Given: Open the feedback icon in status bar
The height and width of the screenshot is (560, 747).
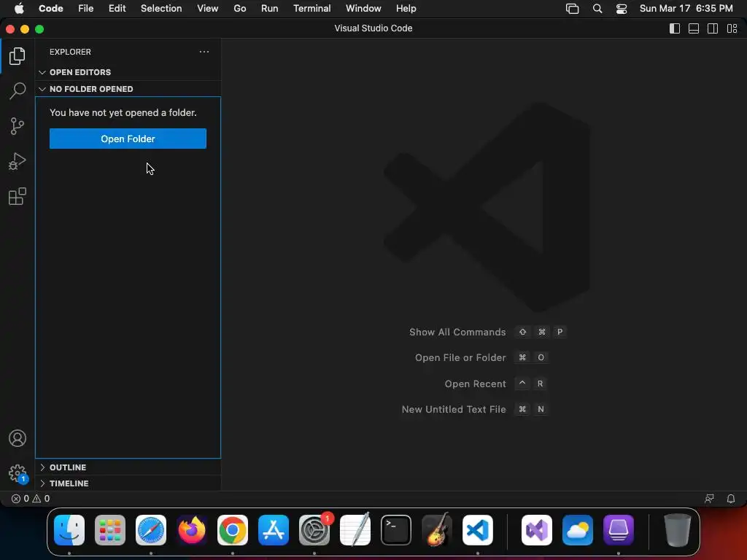Looking at the screenshot, I should (x=709, y=499).
